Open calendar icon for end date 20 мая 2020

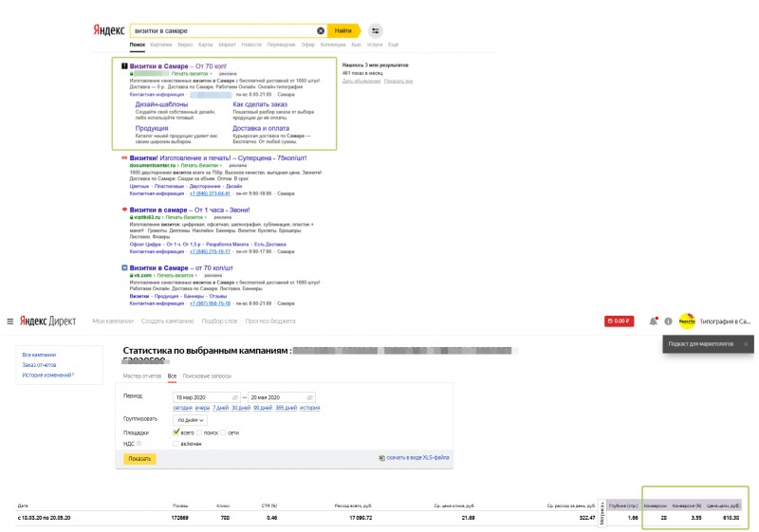(x=309, y=397)
